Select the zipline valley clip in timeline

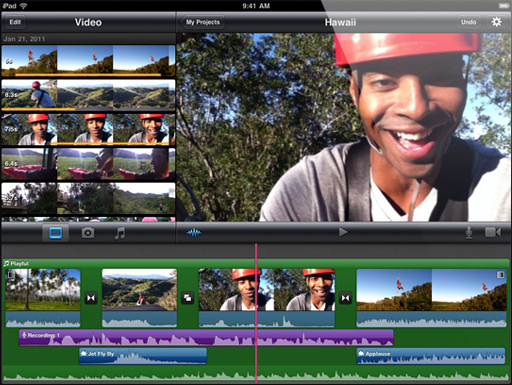coord(139,298)
